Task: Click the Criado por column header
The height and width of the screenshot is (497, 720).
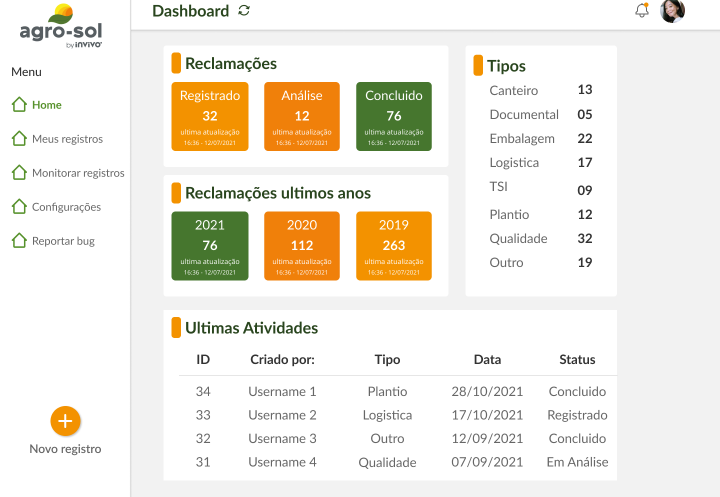Action: [282, 359]
